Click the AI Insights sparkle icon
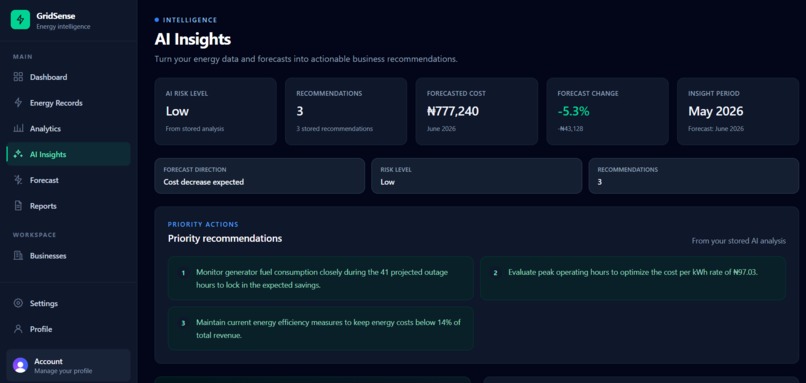The width and height of the screenshot is (806, 383). (x=19, y=154)
